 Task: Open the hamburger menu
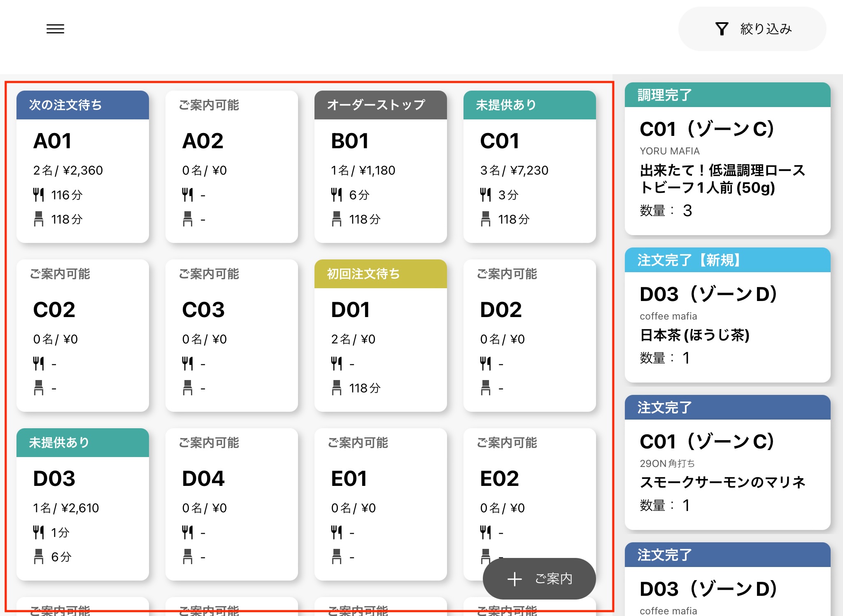(x=55, y=29)
